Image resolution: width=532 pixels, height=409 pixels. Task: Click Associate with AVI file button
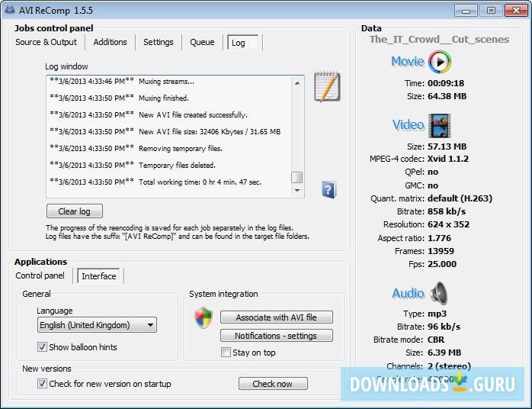click(x=277, y=317)
